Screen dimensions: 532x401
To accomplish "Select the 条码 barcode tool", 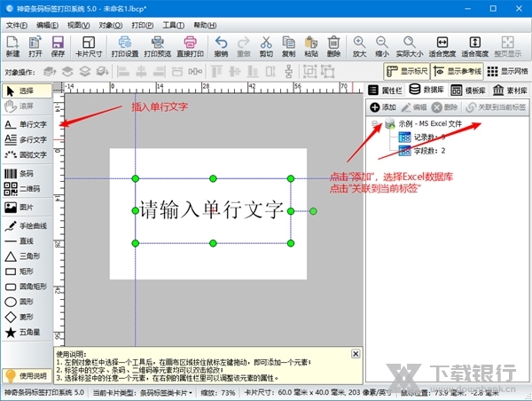I will point(26,174).
